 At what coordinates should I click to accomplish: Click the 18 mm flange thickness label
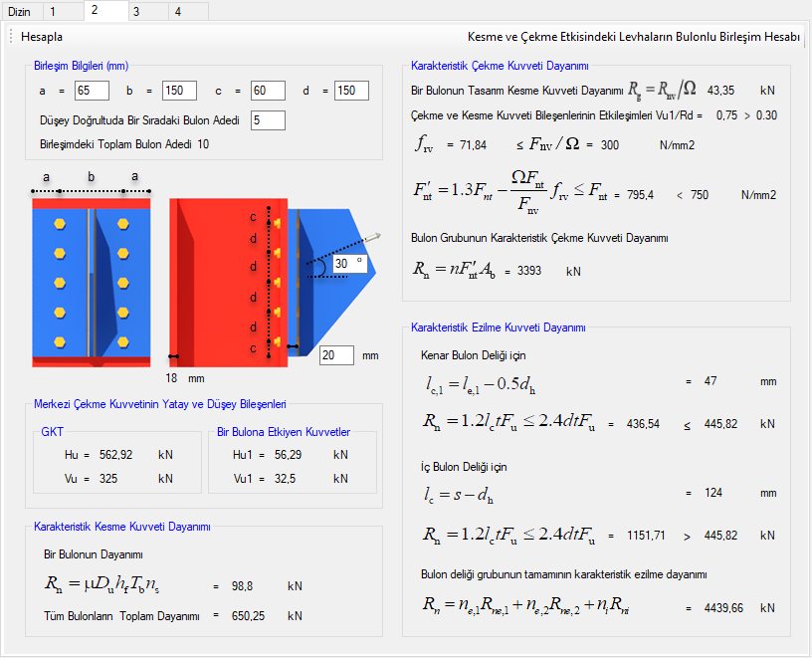185,378
